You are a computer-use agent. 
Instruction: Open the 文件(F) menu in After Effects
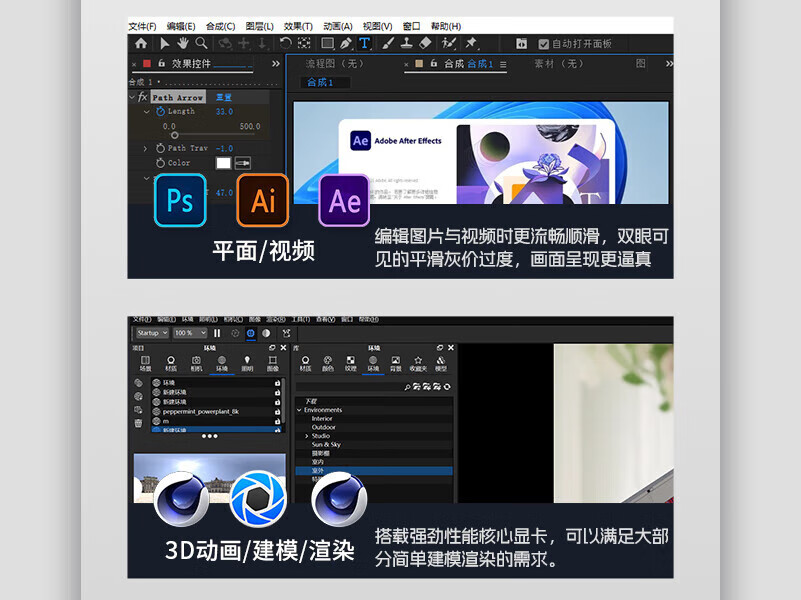click(143, 26)
